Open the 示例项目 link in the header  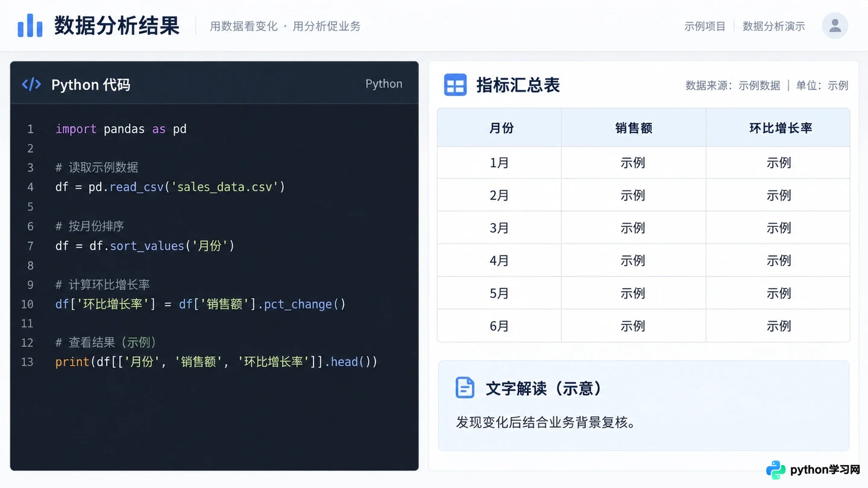[x=705, y=27]
